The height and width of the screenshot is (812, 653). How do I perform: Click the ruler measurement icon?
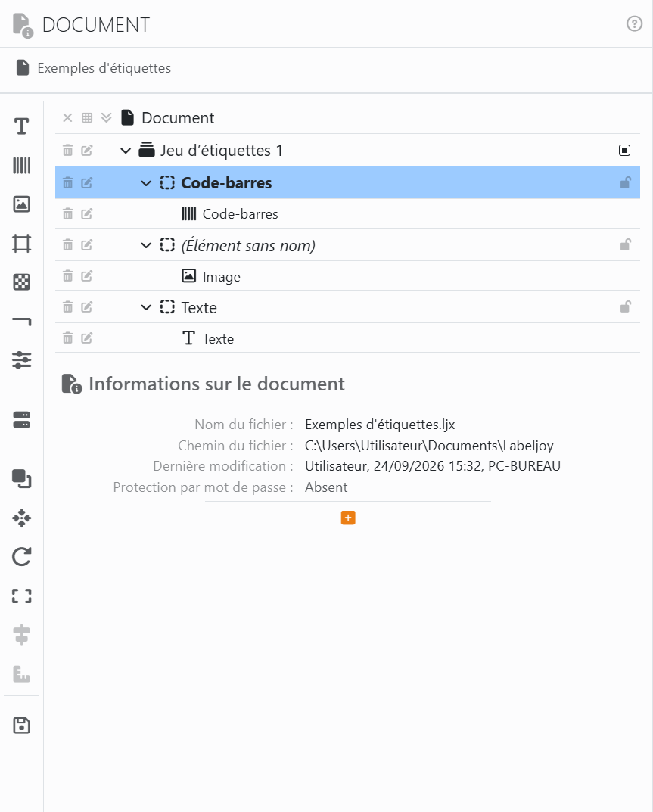(21, 674)
